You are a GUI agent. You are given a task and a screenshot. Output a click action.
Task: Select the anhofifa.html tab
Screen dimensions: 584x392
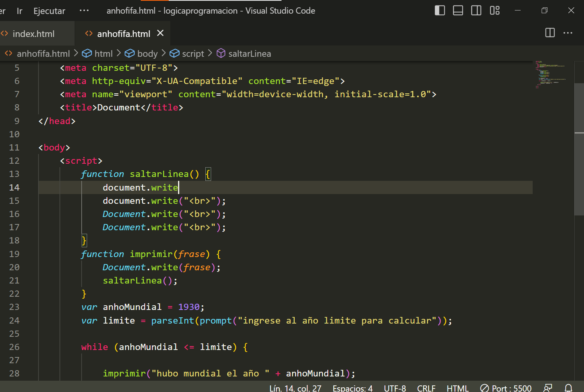[x=124, y=34]
